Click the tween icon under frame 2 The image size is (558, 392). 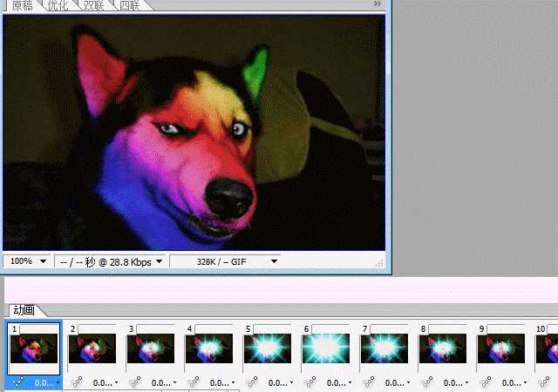[x=77, y=382]
